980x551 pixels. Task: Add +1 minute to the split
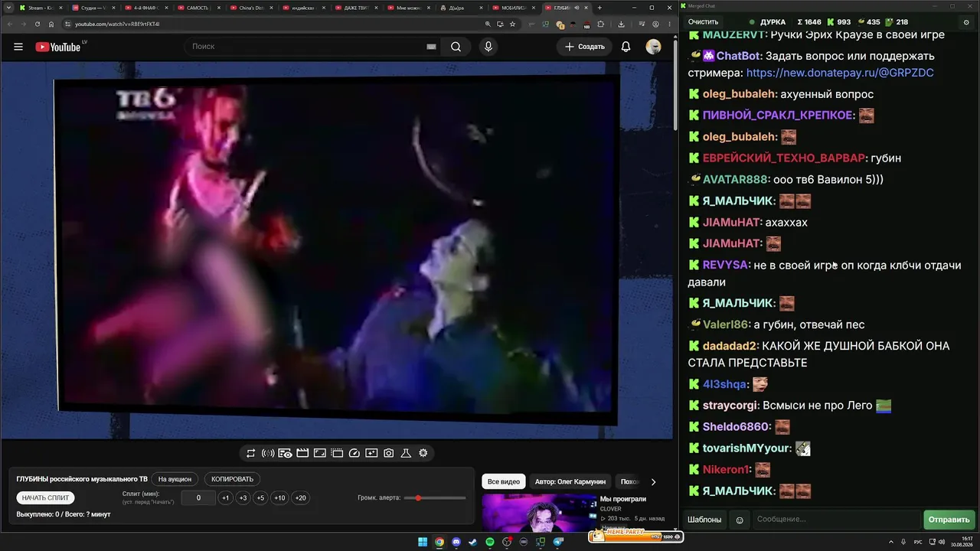point(226,498)
